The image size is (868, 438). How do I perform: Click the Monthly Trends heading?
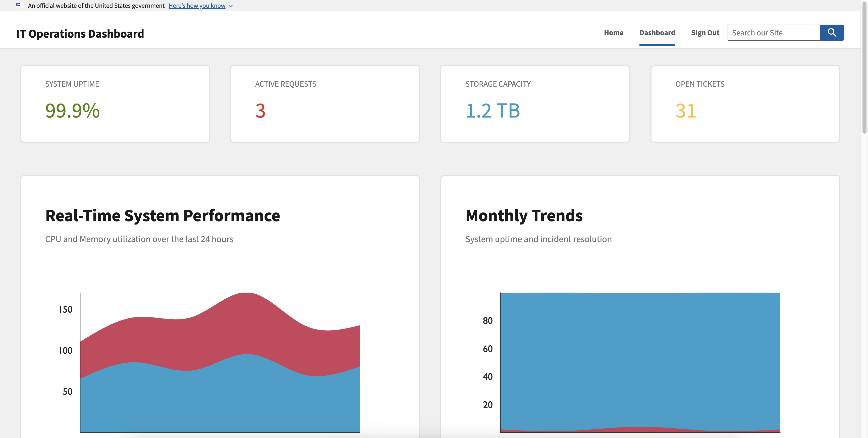(x=524, y=216)
